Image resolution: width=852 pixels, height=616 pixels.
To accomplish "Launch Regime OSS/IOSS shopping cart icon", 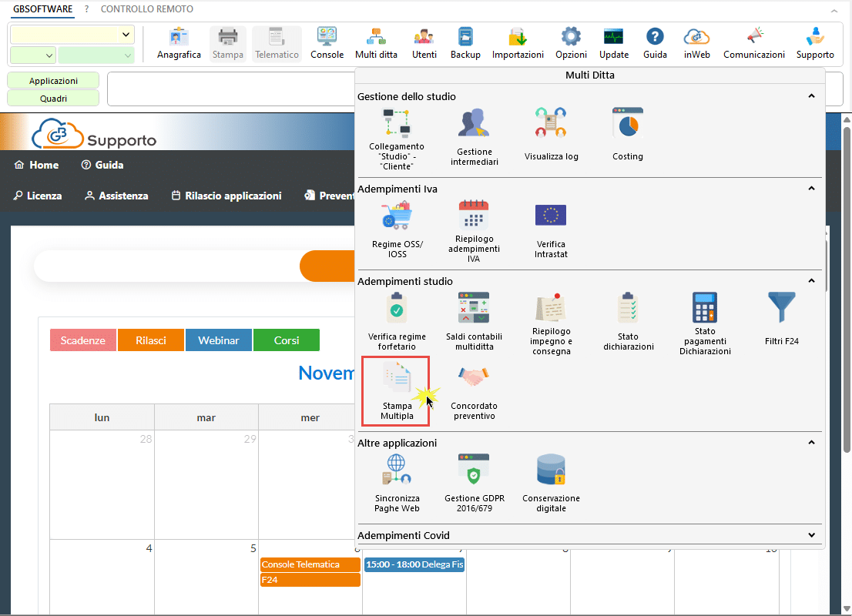I will pos(397,216).
